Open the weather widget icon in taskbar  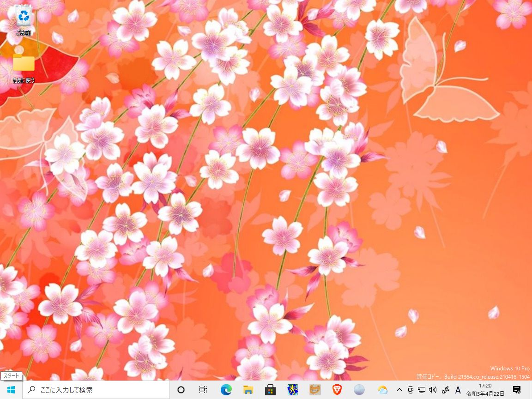[x=382, y=390]
